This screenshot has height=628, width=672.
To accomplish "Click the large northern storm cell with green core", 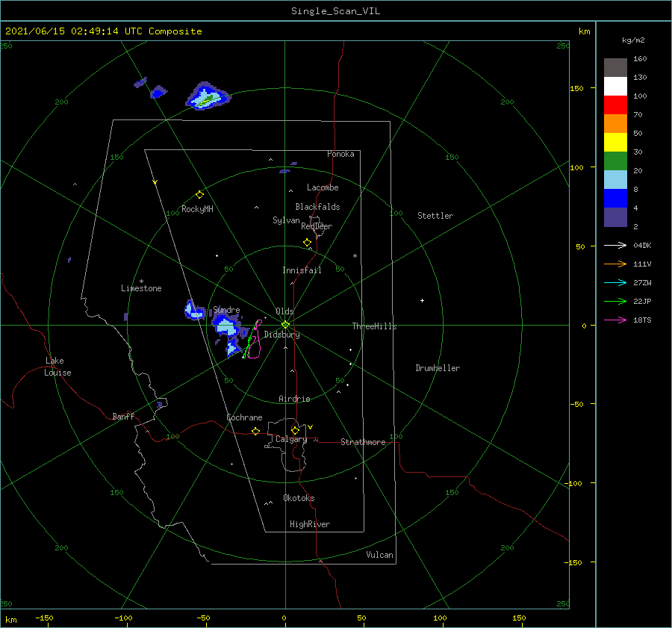I will (x=208, y=96).
